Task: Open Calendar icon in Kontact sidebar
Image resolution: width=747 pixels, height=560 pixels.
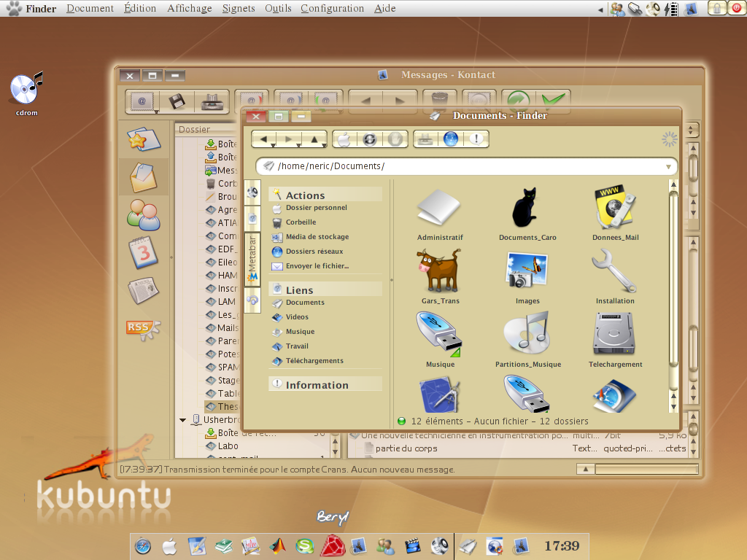Action: [x=144, y=252]
